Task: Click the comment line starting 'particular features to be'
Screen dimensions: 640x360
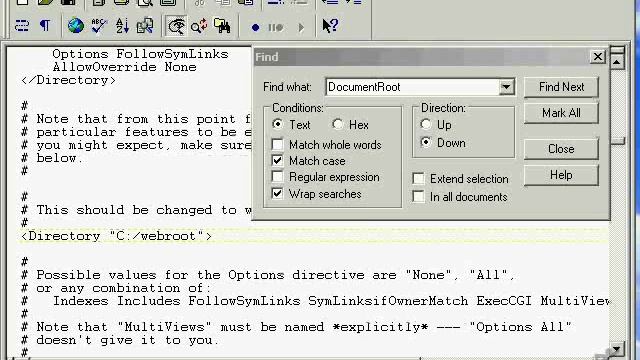Action: [x=136, y=132]
